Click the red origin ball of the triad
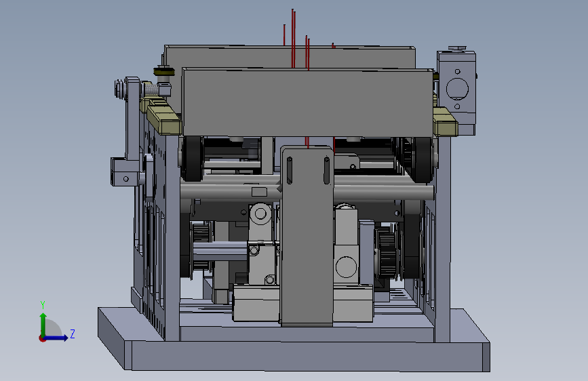Image resolution: width=588 pixels, height=381 pixels. click(42, 338)
